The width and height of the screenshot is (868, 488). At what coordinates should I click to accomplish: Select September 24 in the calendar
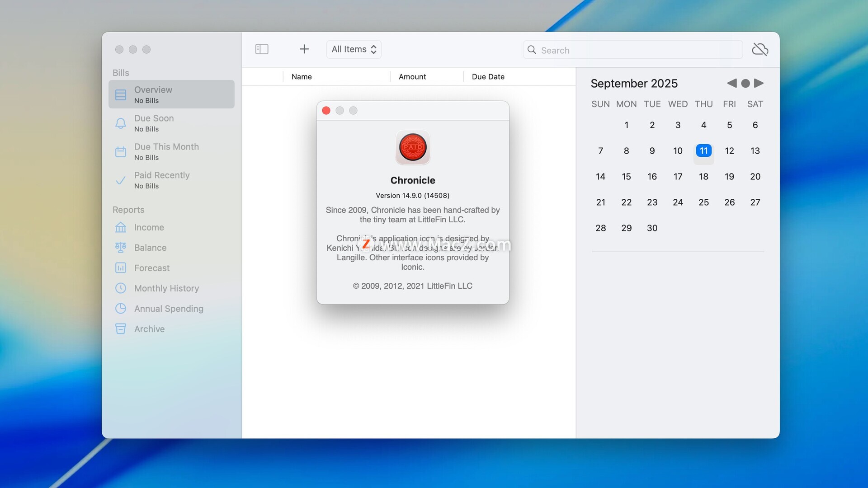[678, 202]
